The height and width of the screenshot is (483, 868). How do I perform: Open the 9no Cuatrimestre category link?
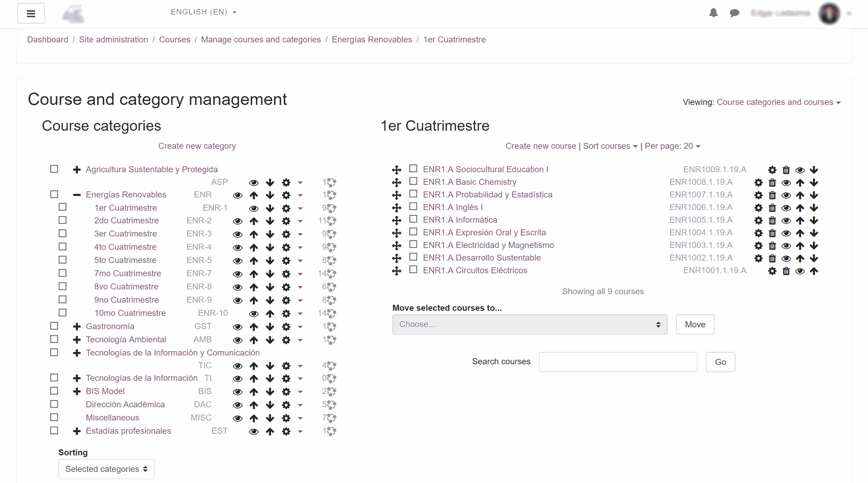pos(126,300)
